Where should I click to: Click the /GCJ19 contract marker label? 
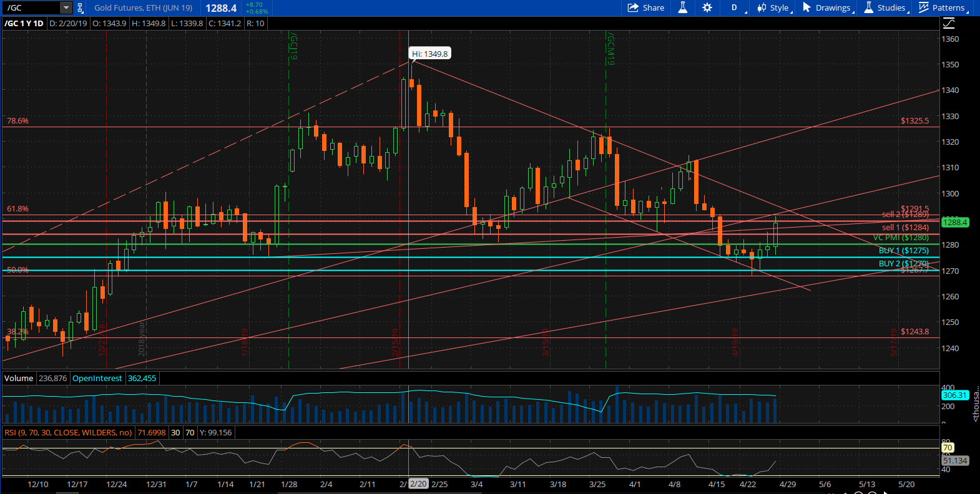(293, 47)
